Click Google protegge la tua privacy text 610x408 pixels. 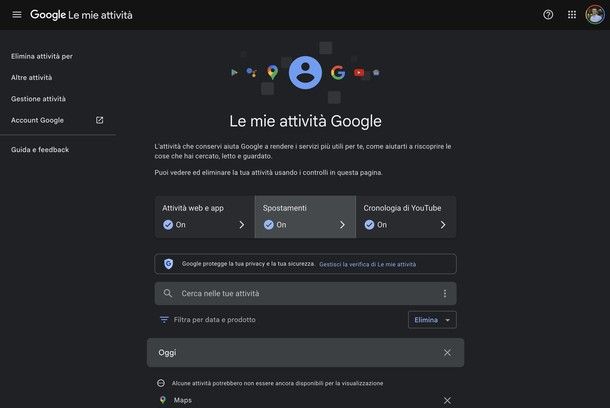point(248,264)
